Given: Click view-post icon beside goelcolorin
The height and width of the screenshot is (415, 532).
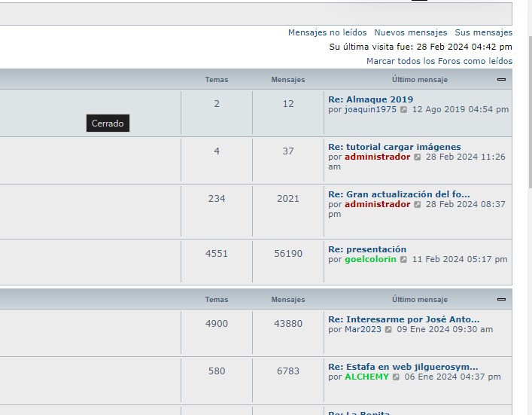Looking at the screenshot, I should tap(403, 260).
